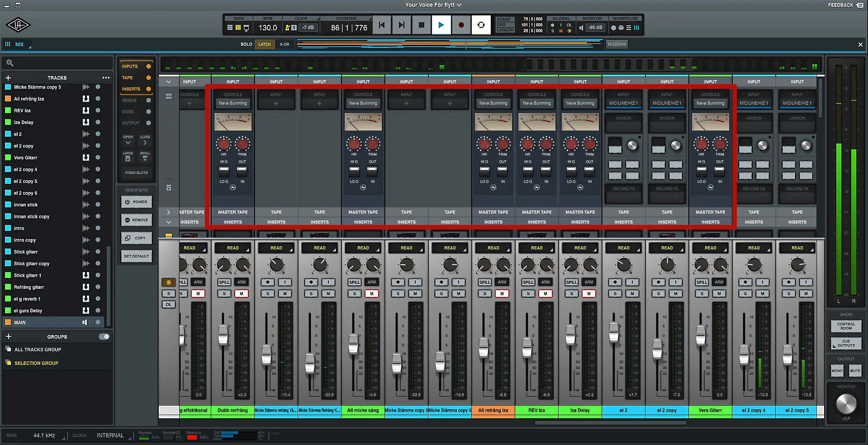Enable the OUTPUT row
This screenshot has width=868, height=445.
click(148, 123)
